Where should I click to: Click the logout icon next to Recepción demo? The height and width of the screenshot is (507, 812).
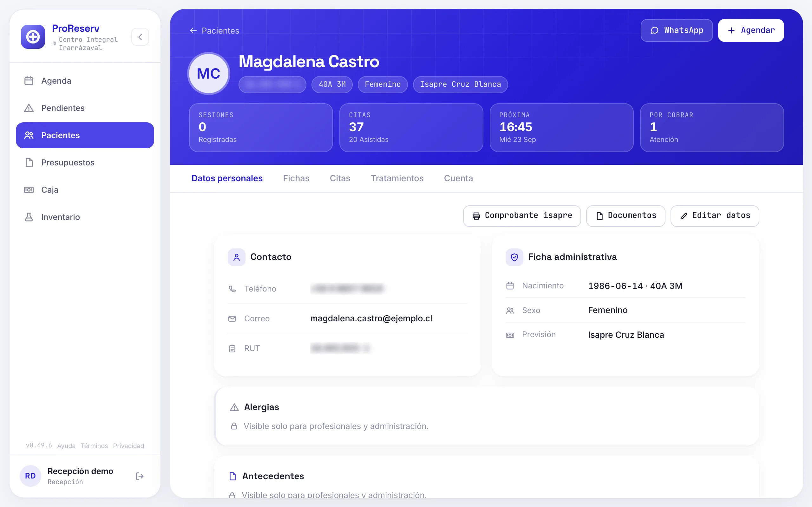(140, 476)
